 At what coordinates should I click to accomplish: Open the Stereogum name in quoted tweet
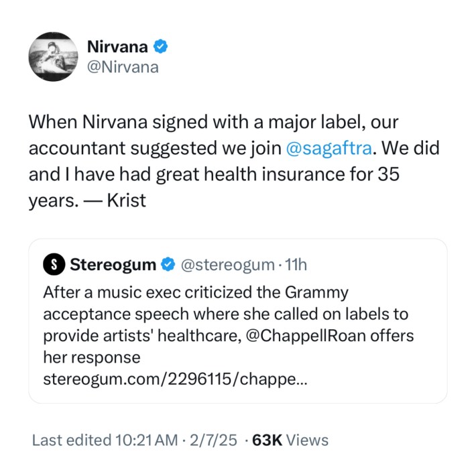click(113, 265)
